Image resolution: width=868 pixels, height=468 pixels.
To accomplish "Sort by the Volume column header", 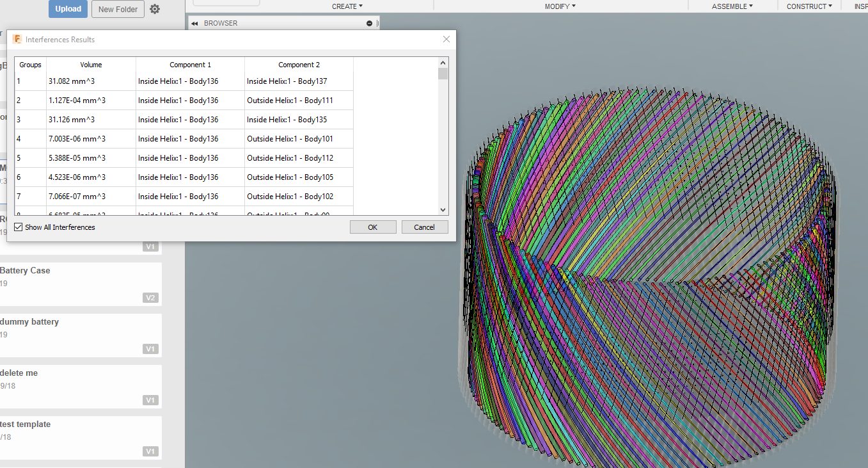I will pos(91,65).
